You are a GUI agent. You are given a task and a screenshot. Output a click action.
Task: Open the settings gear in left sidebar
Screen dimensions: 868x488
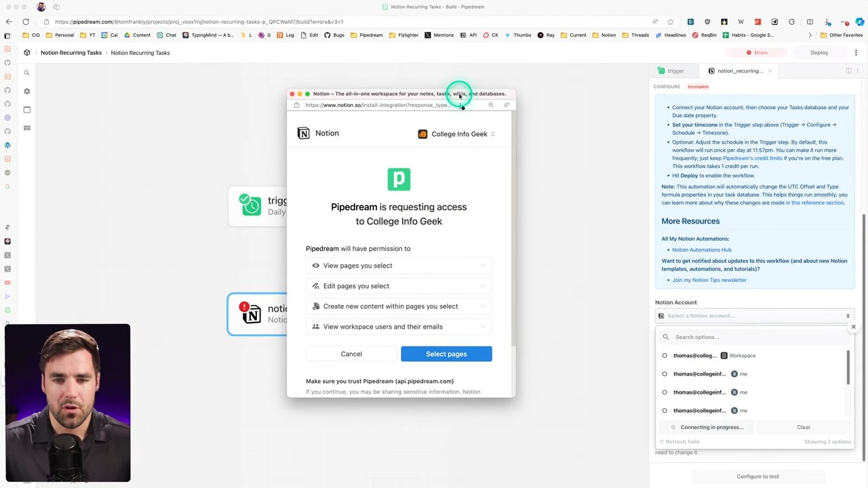click(x=27, y=91)
